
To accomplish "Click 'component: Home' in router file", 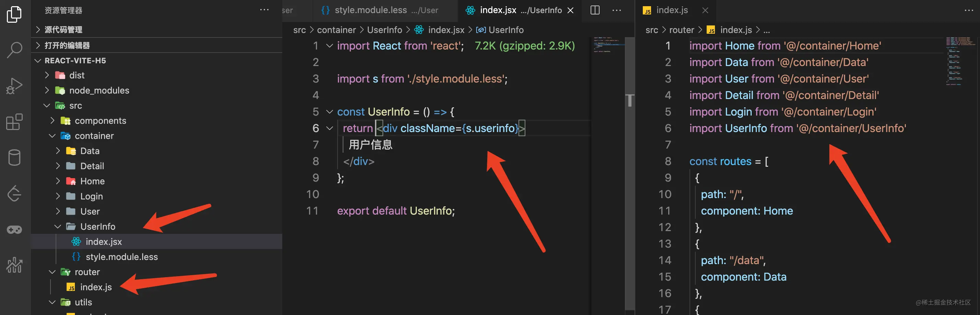I will click(747, 211).
